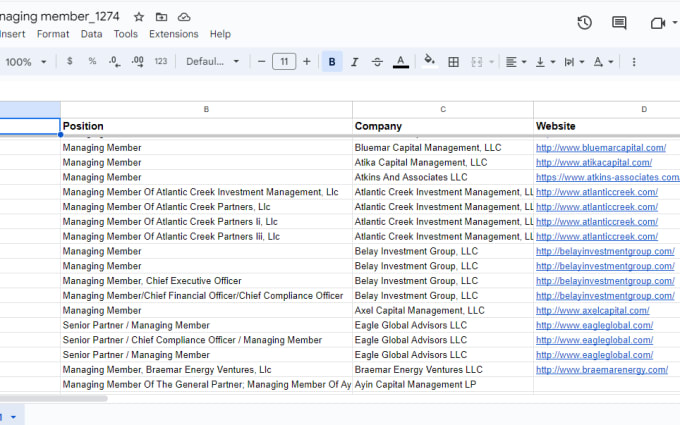Star the document with the star icon
This screenshot has height=425, width=680.
[x=139, y=17]
